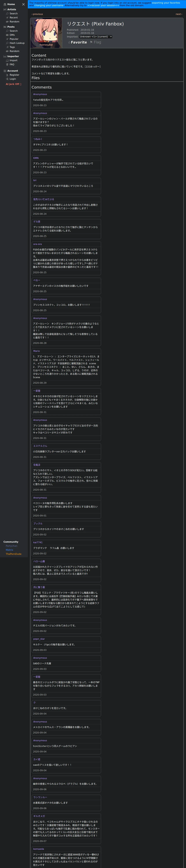Click the Importer section header

click(13, 56)
